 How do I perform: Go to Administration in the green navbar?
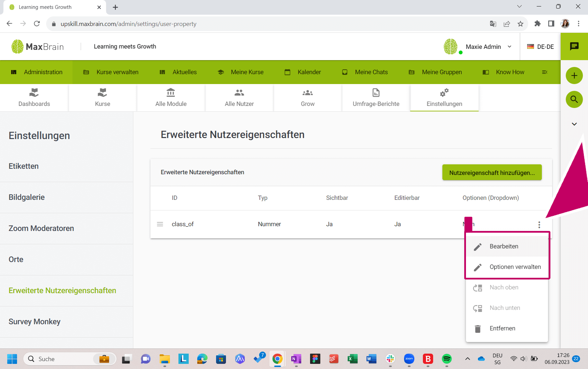coord(36,72)
